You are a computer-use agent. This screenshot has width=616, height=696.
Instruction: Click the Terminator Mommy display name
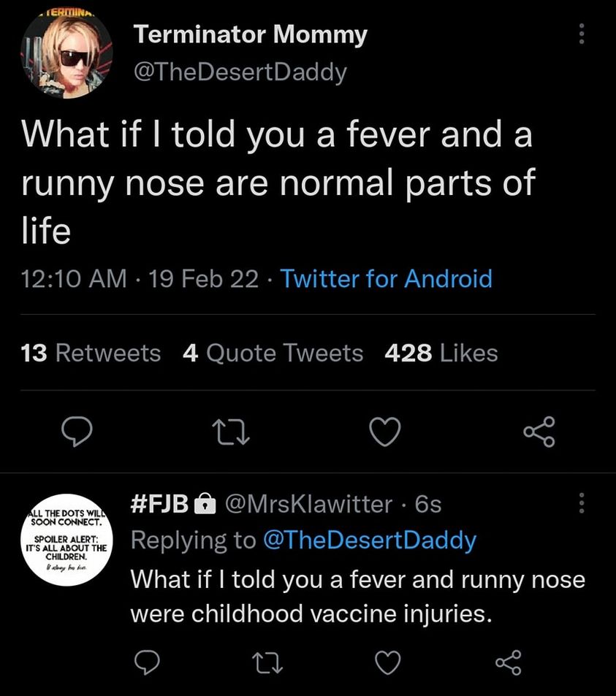coord(251,34)
